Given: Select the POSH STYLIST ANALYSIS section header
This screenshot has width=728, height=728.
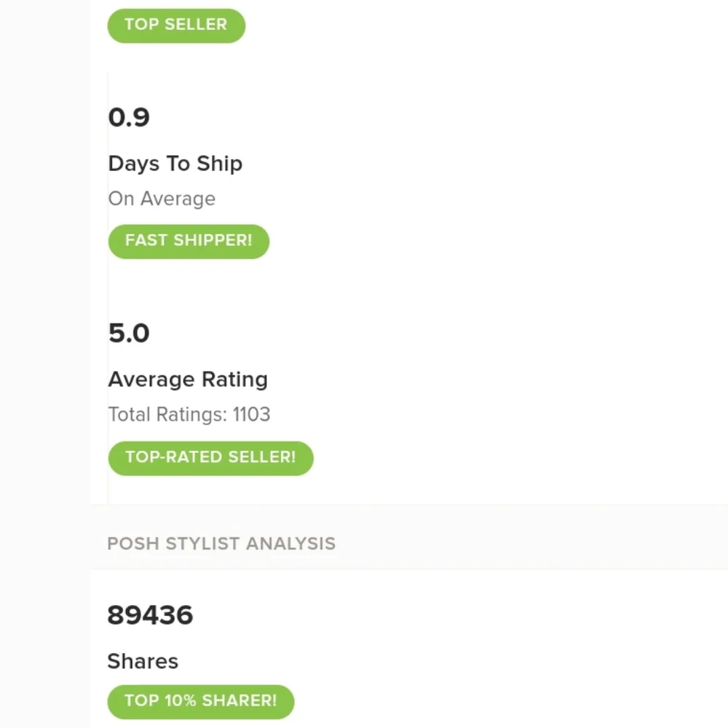Looking at the screenshot, I should pyautogui.click(x=221, y=544).
